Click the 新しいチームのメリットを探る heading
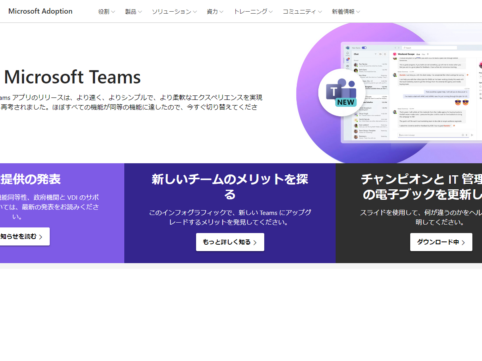 pos(230,186)
